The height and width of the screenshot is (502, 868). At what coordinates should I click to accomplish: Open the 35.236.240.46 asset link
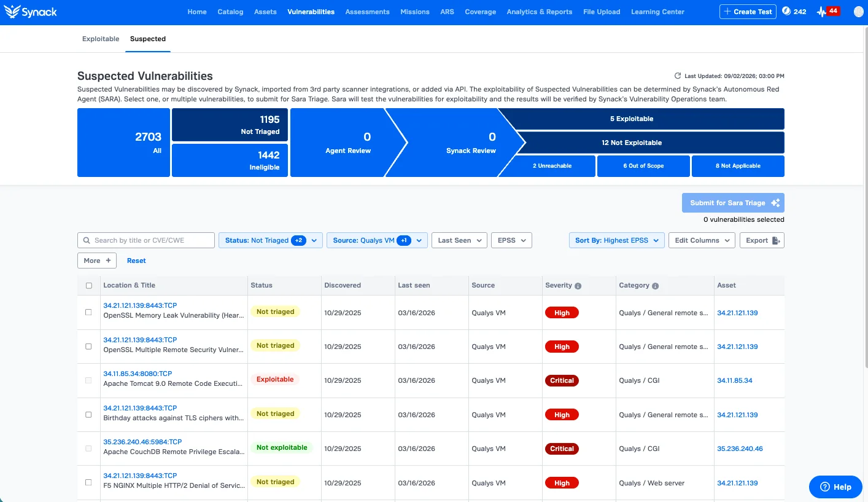[x=740, y=449]
